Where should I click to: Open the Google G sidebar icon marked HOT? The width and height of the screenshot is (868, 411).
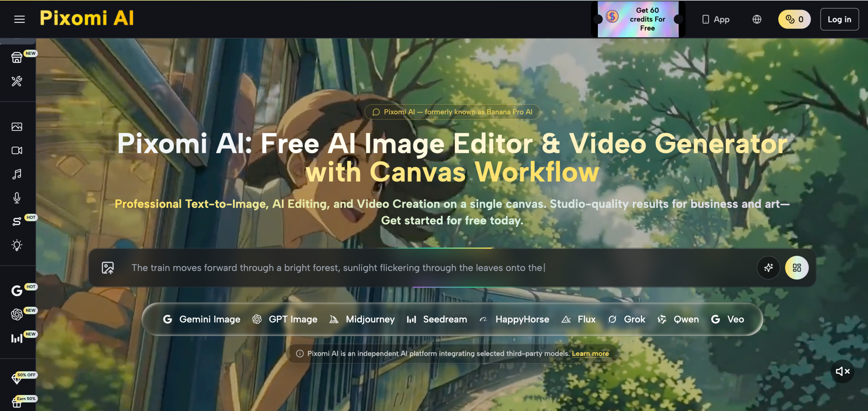17,291
